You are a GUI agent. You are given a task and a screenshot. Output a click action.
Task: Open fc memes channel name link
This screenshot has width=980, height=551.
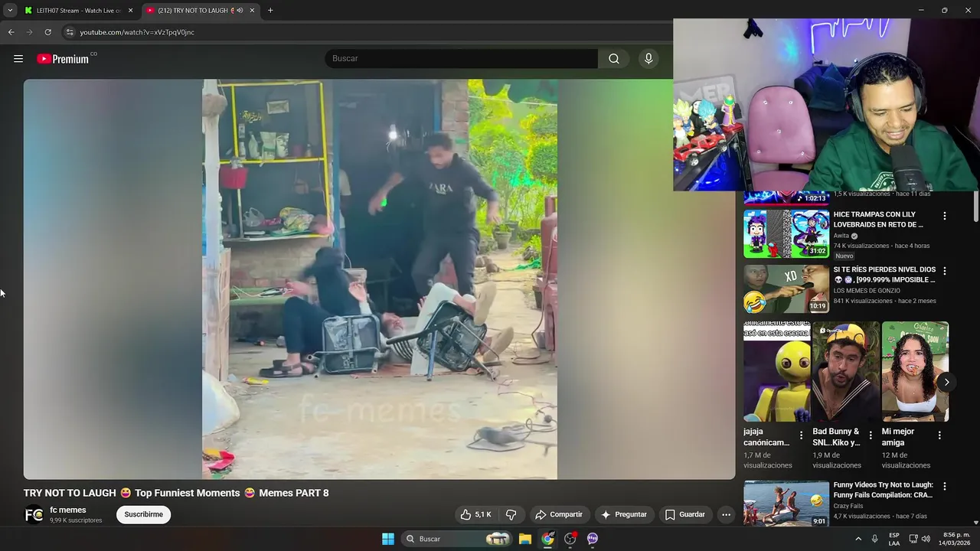pyautogui.click(x=68, y=510)
